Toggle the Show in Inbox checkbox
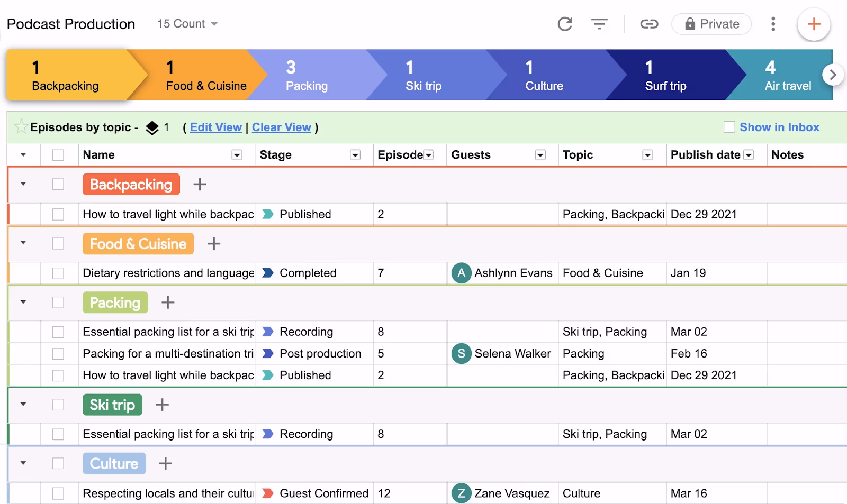This screenshot has width=847, height=504. (x=729, y=127)
